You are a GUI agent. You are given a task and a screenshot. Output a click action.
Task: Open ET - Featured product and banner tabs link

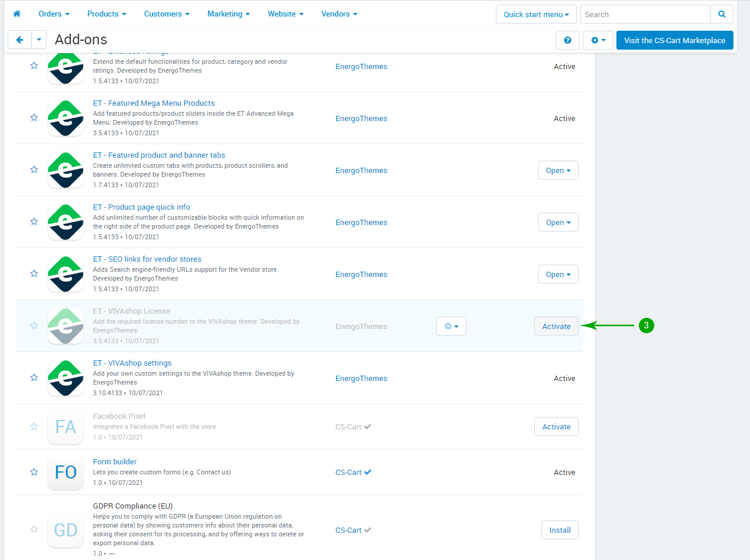159,155
